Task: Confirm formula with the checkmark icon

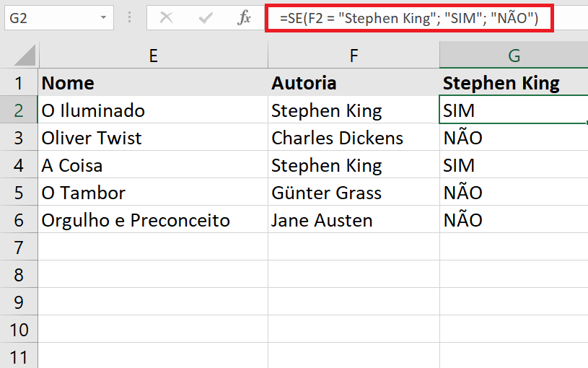Action: point(206,17)
